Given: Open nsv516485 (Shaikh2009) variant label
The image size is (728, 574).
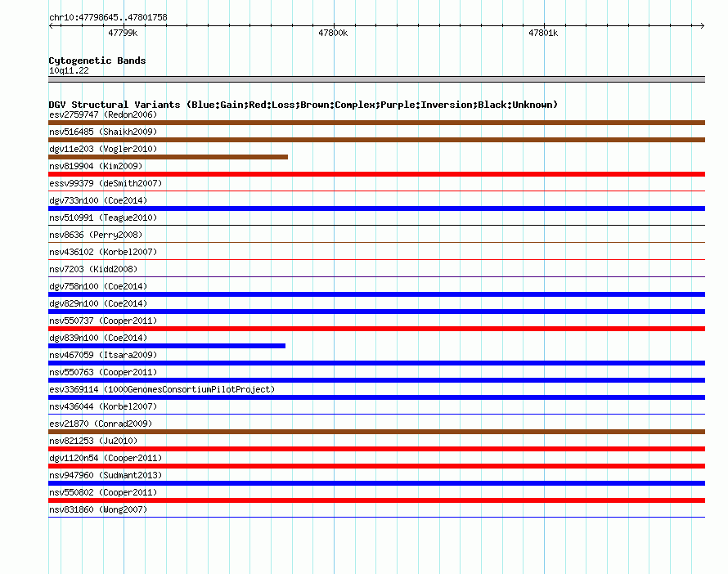Looking at the screenshot, I should 103,132.
